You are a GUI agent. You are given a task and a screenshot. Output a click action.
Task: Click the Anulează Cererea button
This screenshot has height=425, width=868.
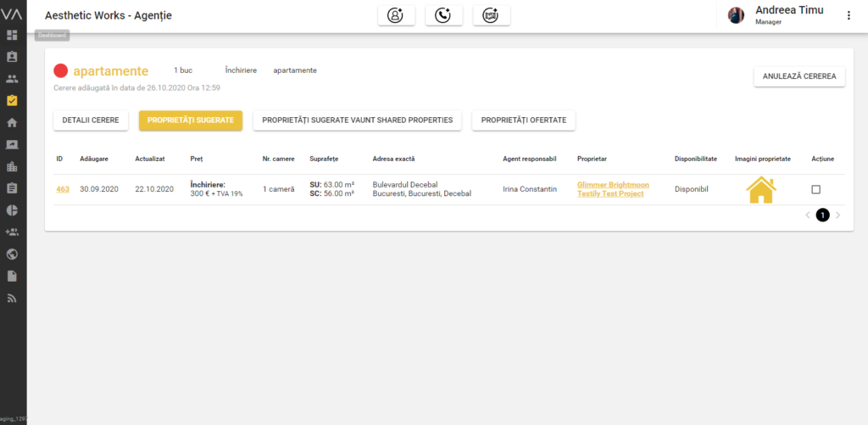coord(799,76)
